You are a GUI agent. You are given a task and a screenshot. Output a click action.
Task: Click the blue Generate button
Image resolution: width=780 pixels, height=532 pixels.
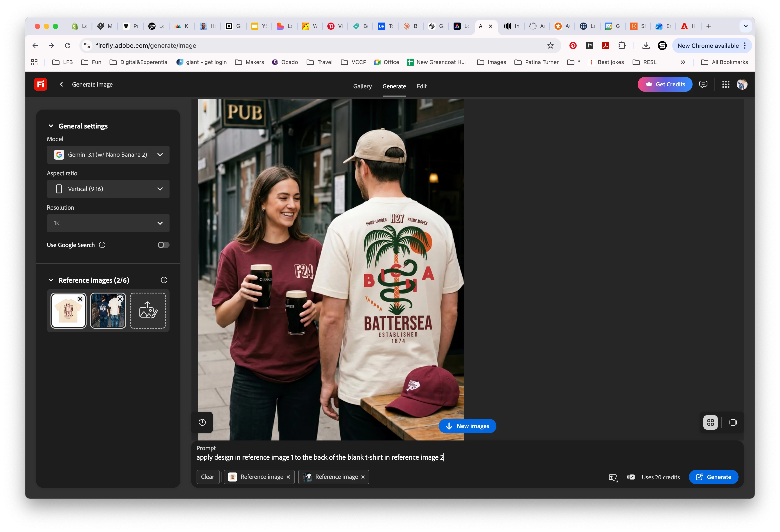[713, 477]
